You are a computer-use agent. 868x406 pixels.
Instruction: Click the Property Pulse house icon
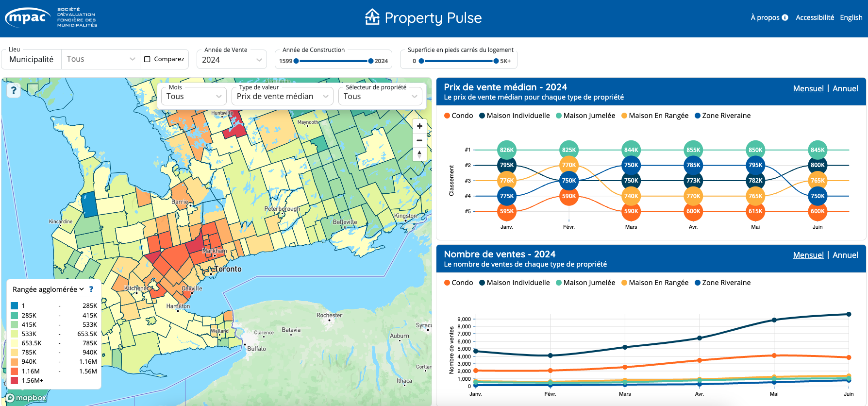pyautogui.click(x=372, y=17)
